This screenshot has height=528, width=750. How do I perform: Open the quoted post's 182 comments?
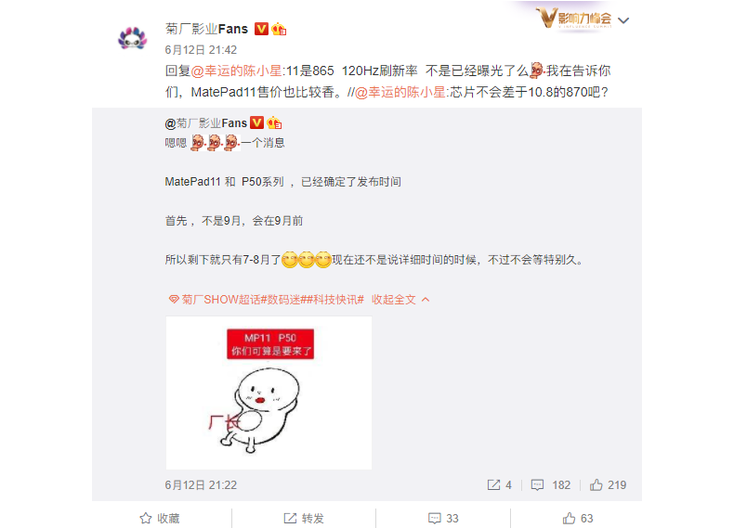(551, 485)
